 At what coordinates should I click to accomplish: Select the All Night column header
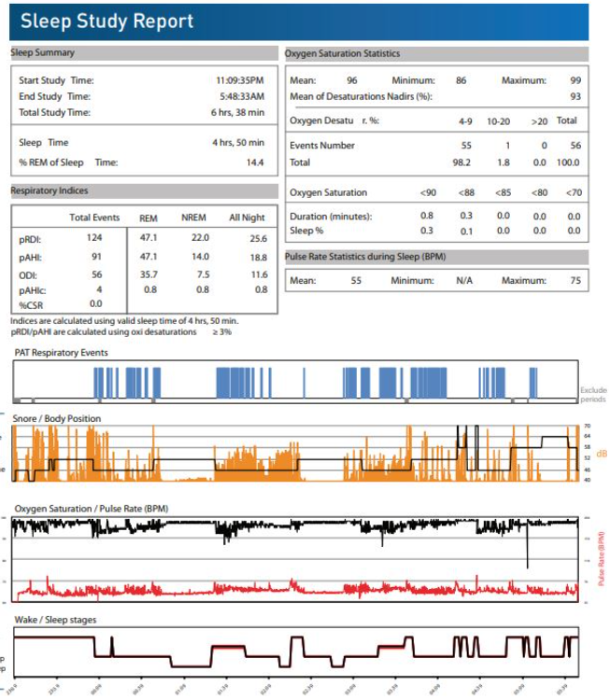247,217
